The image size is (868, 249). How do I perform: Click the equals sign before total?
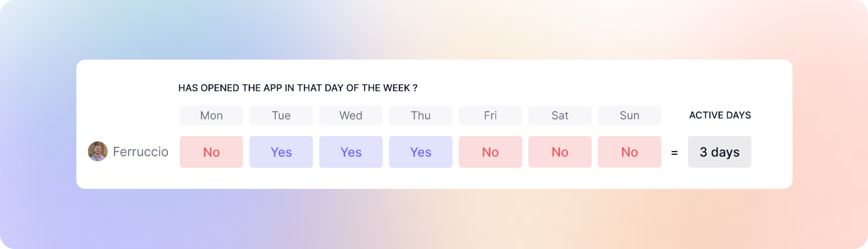tap(674, 153)
